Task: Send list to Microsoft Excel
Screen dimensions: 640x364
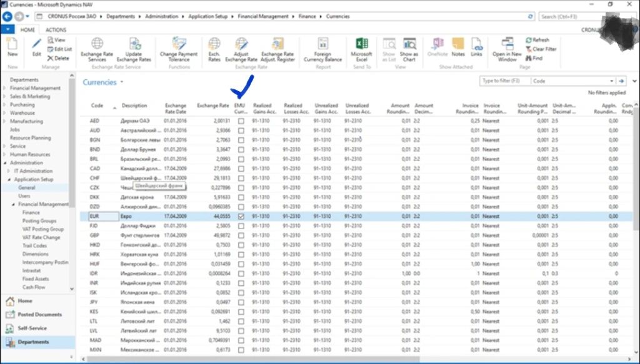Action: [361, 44]
